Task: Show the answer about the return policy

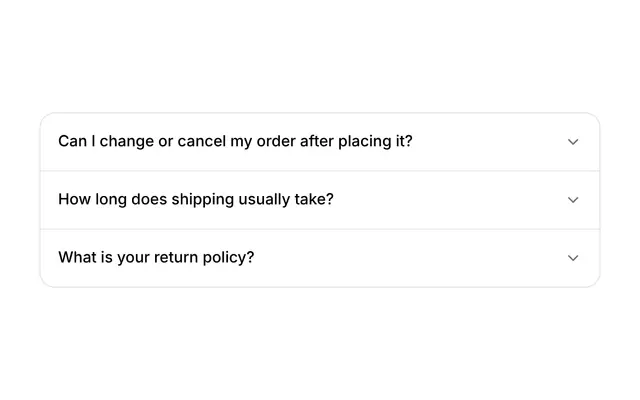Action: 320,258
